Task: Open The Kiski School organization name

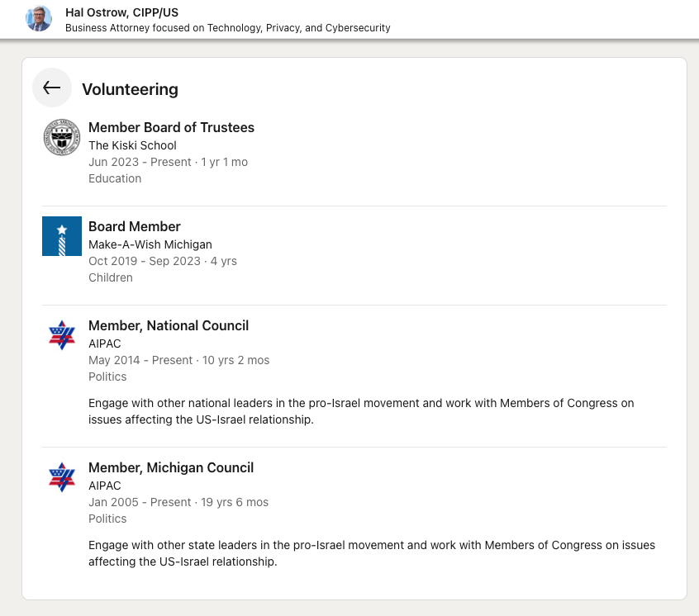Action: [131, 145]
